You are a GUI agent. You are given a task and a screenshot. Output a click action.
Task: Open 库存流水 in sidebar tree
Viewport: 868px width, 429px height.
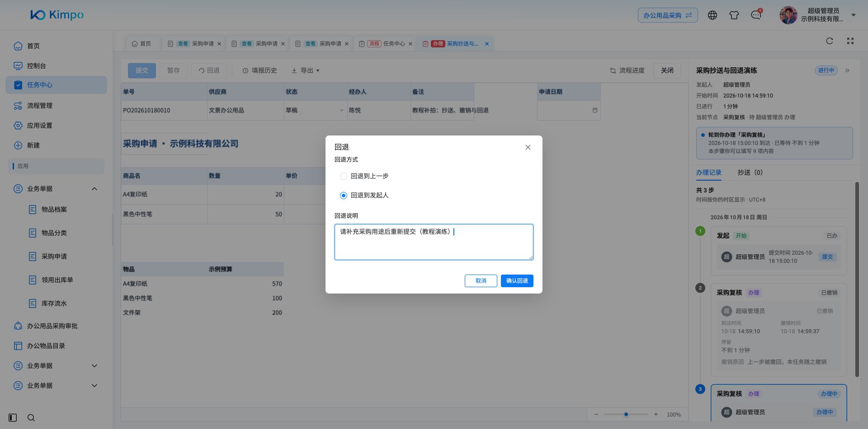tap(54, 303)
